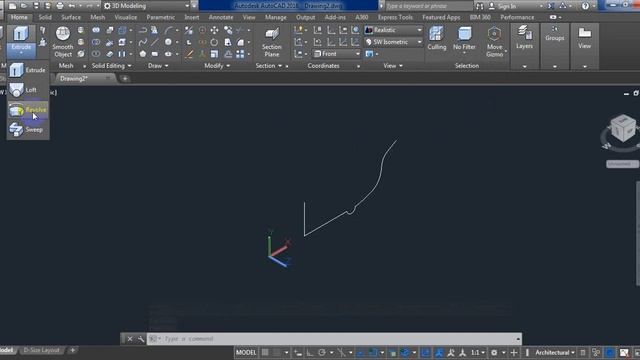Switch to the Mesh ribbon tab
The image size is (640, 360).
coord(97,17)
